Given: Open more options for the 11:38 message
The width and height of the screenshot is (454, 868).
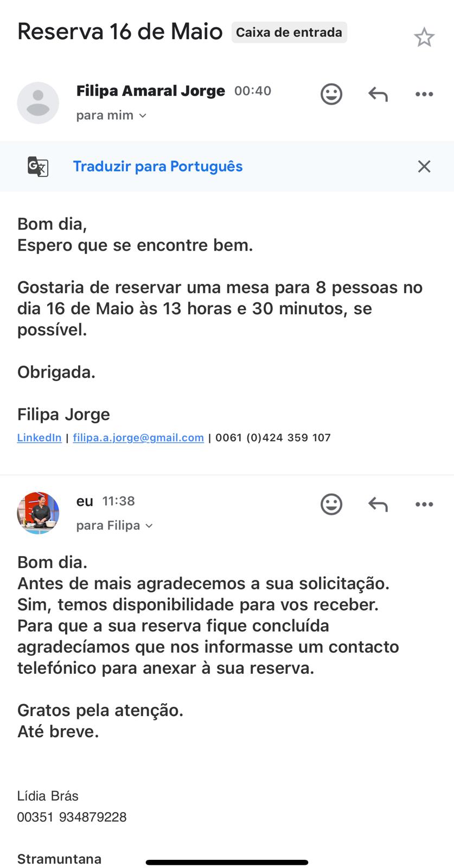Looking at the screenshot, I should 424,505.
